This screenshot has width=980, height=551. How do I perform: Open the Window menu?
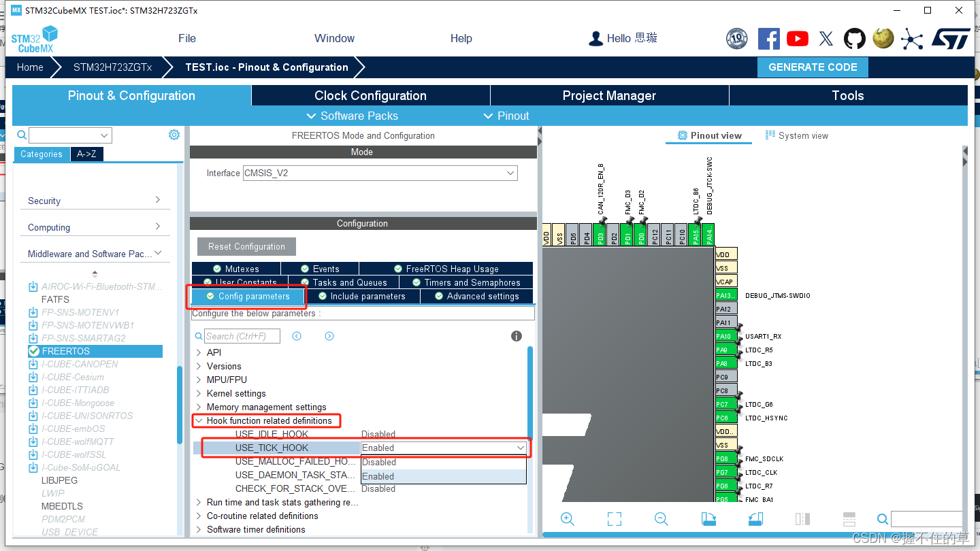coord(334,38)
